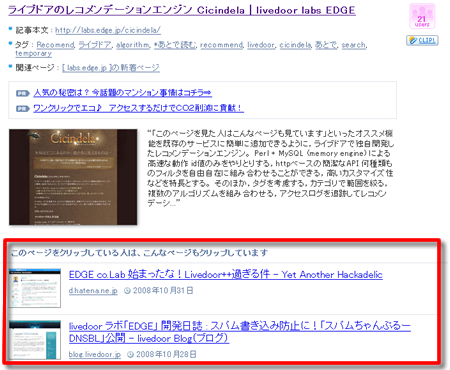Select the cicindela tag

[x=295, y=45]
